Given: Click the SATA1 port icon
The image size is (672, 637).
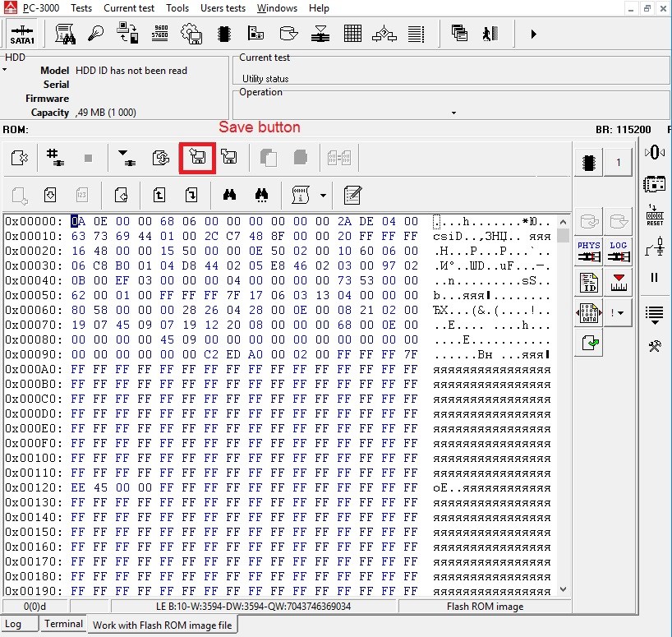Looking at the screenshot, I should 22,35.
